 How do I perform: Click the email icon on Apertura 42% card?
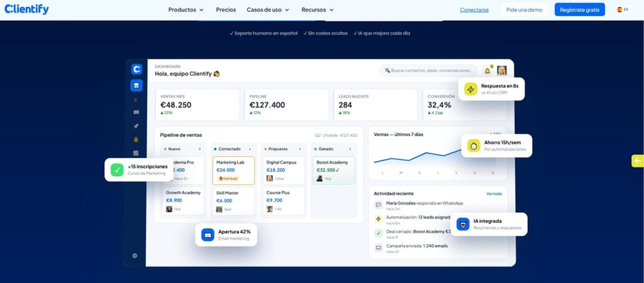207,235
